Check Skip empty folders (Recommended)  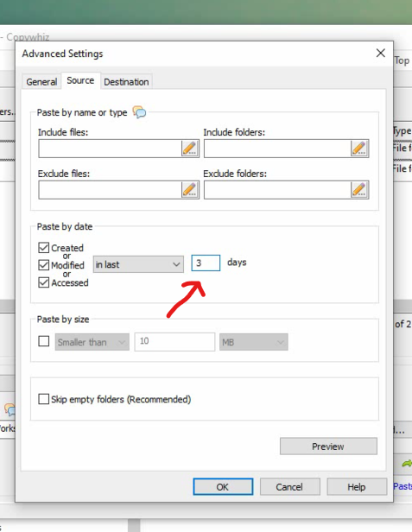[x=43, y=399]
